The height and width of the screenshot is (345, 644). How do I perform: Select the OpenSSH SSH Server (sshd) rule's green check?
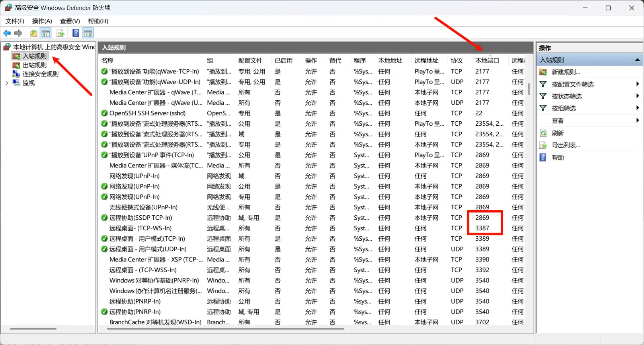(x=104, y=113)
